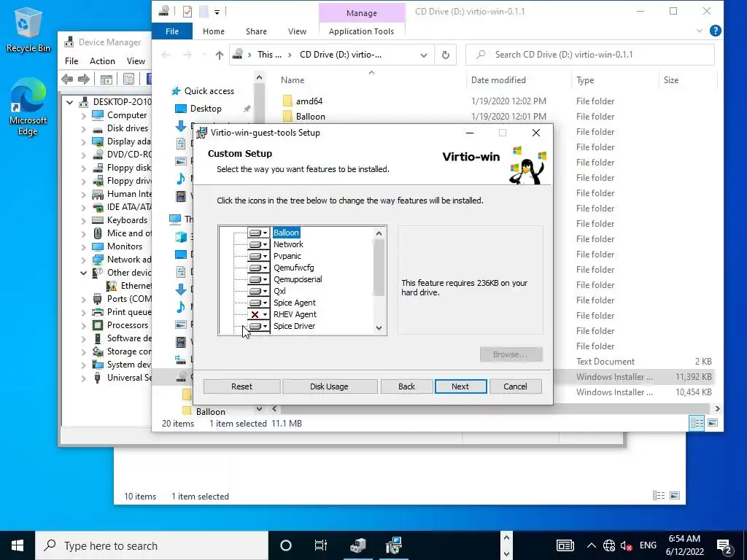This screenshot has width=747, height=560.
Task: Expand Keyboards in Device Manager
Action: (x=84, y=220)
